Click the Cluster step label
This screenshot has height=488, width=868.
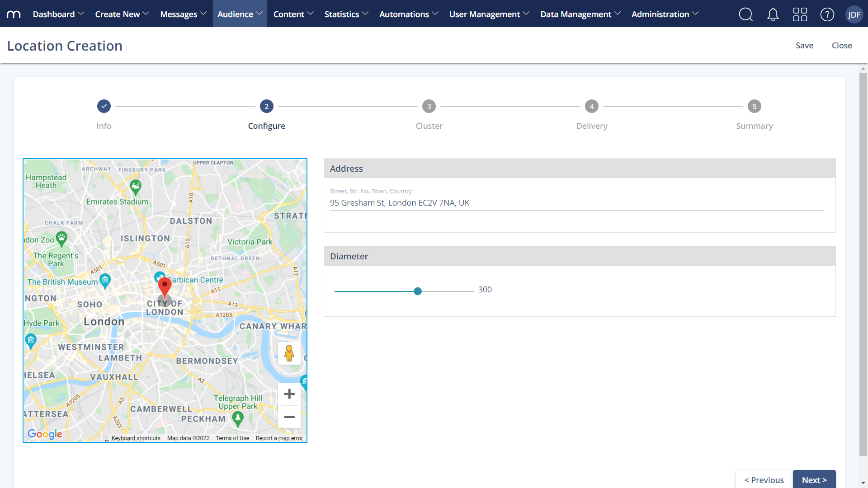(x=429, y=126)
